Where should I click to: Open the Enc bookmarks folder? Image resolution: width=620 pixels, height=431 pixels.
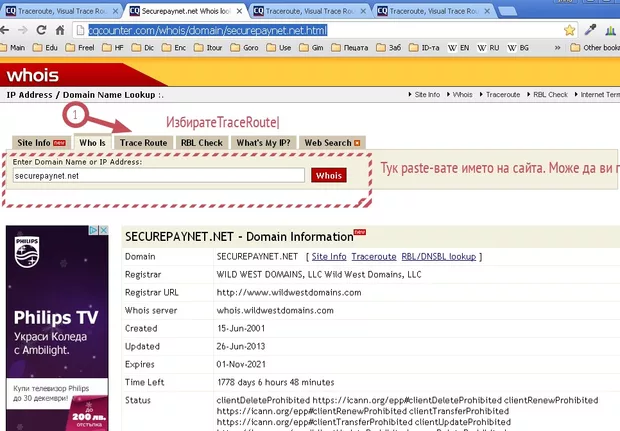(174, 48)
